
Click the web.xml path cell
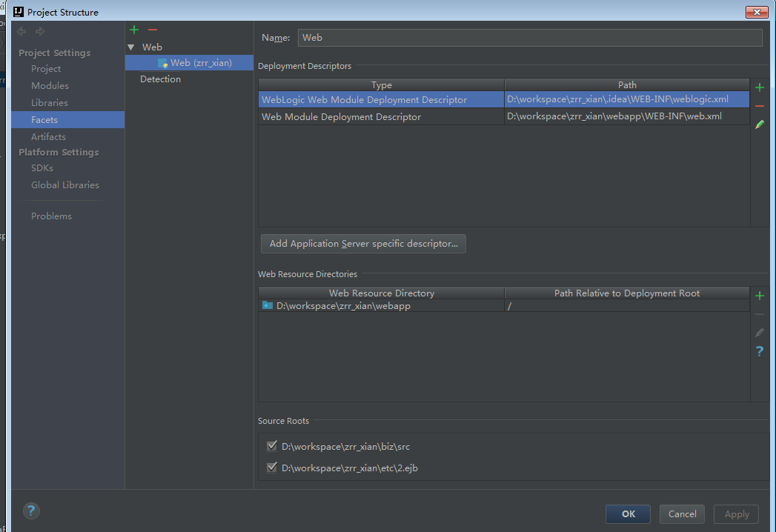(x=626, y=116)
